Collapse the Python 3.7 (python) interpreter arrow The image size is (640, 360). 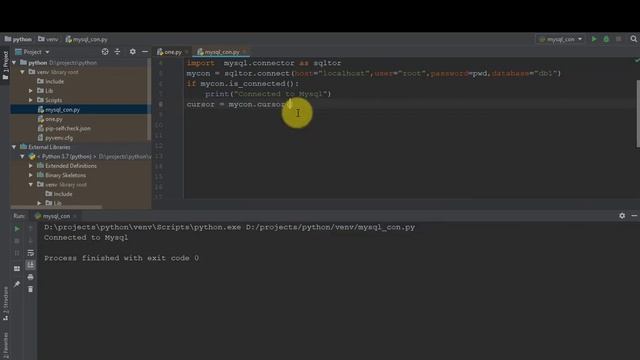pyautogui.click(x=22, y=156)
